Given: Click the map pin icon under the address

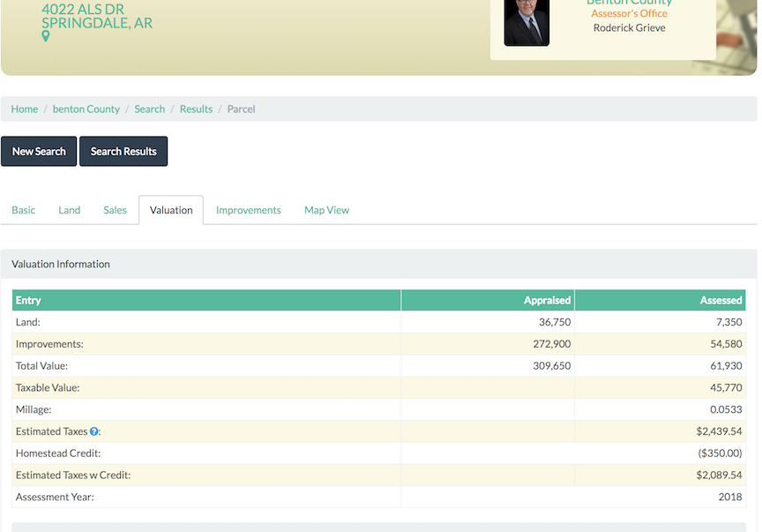Looking at the screenshot, I should 46,36.
